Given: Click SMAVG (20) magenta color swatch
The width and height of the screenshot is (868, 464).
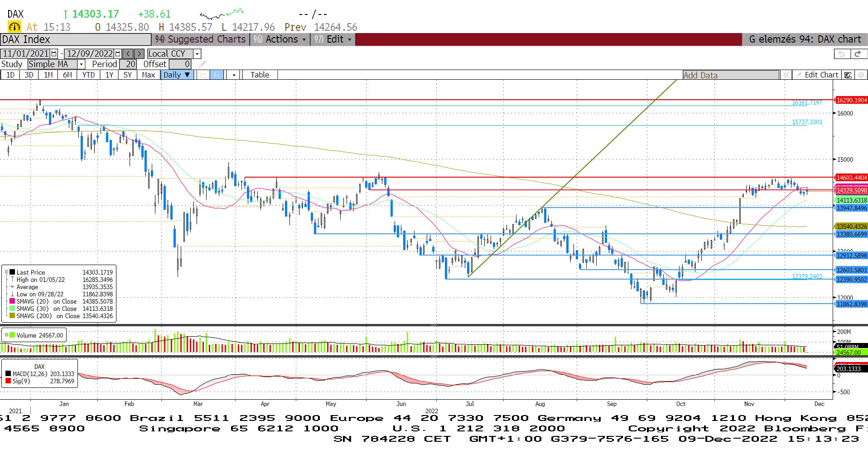Looking at the screenshot, I should (x=12, y=301).
